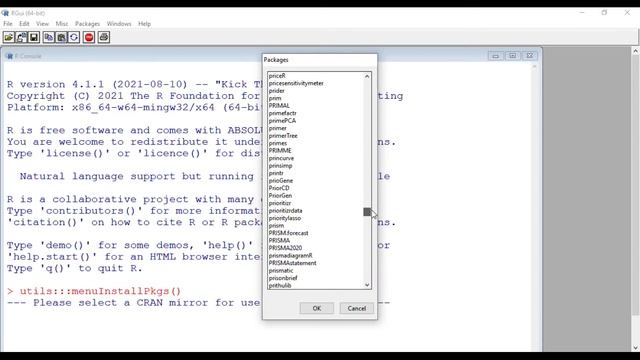Screen dimensions: 640x360
Task: Select the PRIMME package
Action: pos(280,151)
